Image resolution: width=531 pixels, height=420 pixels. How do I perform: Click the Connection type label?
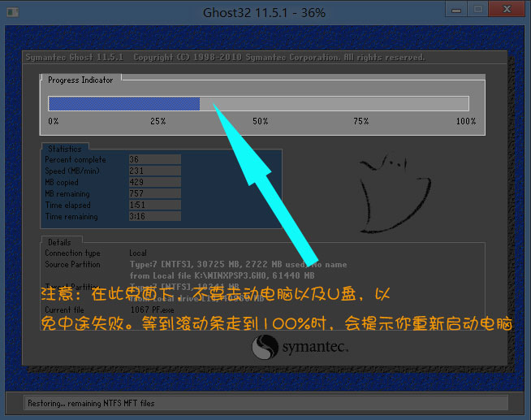point(72,253)
